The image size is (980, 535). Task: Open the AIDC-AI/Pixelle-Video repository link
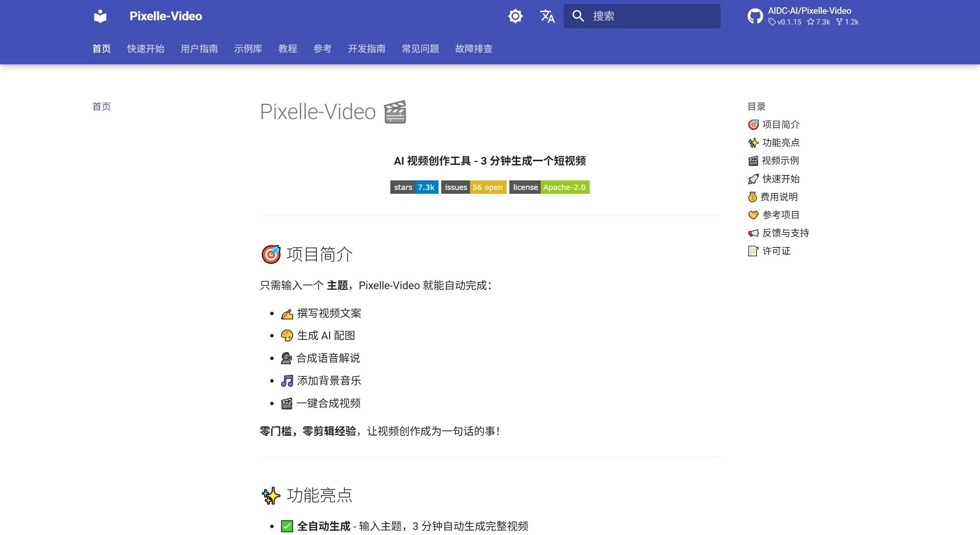(x=809, y=11)
